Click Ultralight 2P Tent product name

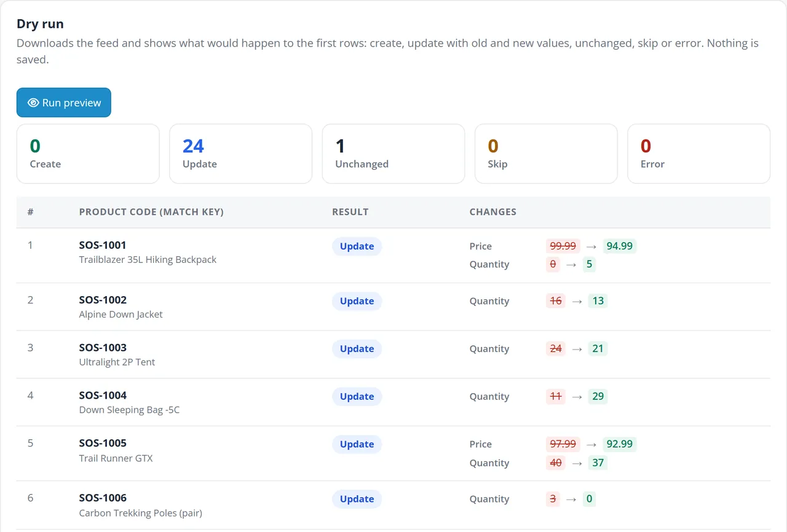[117, 362]
